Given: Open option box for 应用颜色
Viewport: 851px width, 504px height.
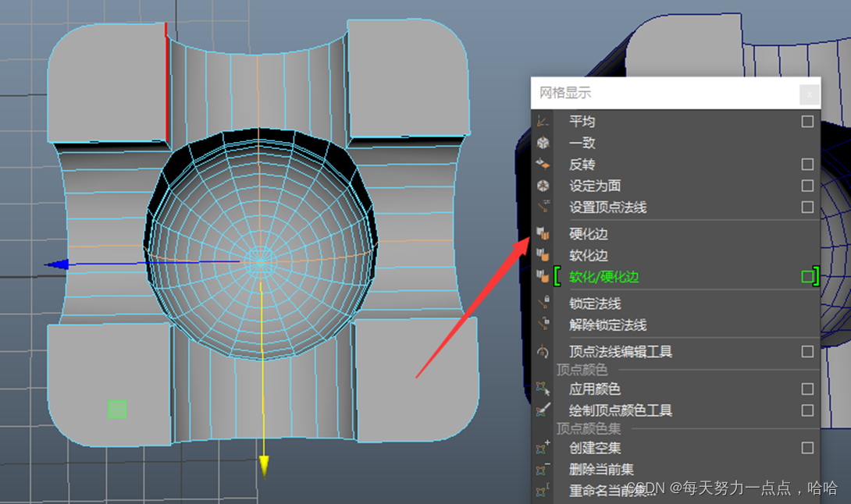Looking at the screenshot, I should 807,389.
